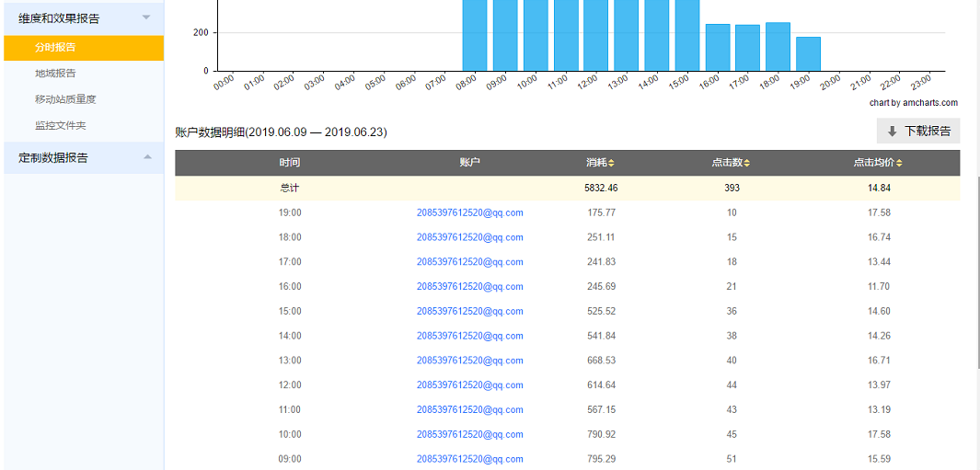Click the 消耗 value 175.77
This screenshot has height=470, width=980.
(601, 212)
